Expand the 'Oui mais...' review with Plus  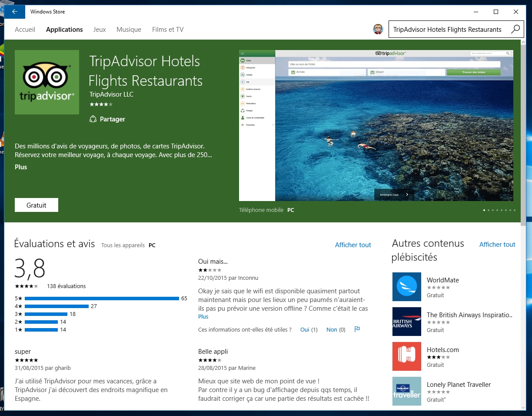click(203, 316)
